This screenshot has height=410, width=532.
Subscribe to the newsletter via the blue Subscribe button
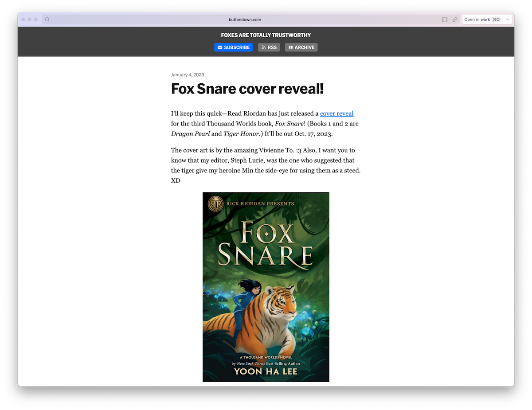234,47
